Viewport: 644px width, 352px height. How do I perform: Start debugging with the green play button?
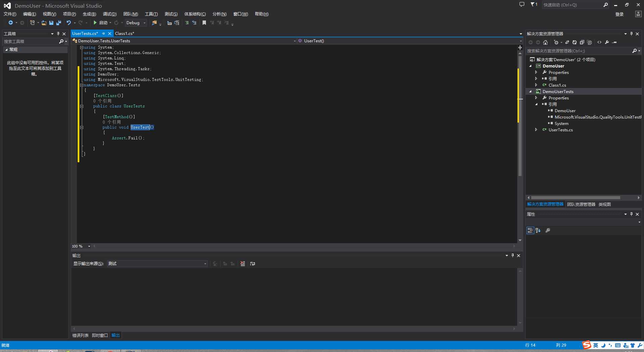click(95, 23)
